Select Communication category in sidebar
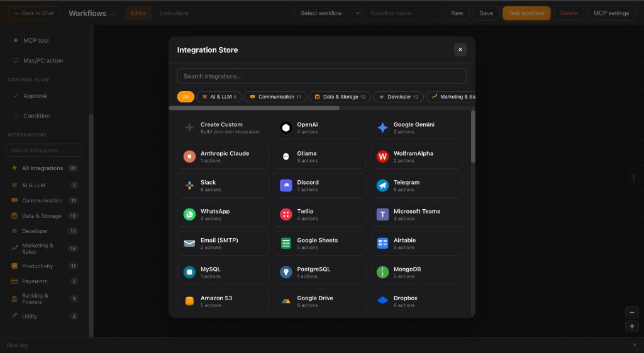The image size is (644, 353). tap(45, 200)
